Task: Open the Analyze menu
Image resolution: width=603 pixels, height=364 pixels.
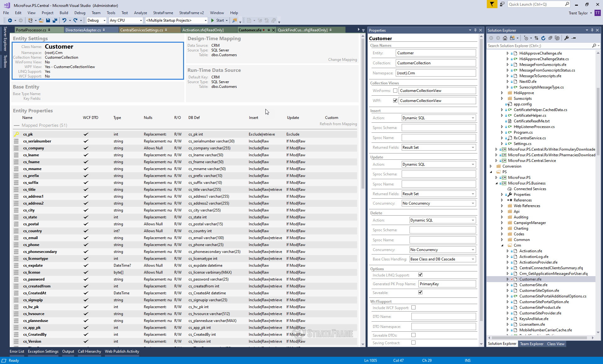Action: click(140, 13)
